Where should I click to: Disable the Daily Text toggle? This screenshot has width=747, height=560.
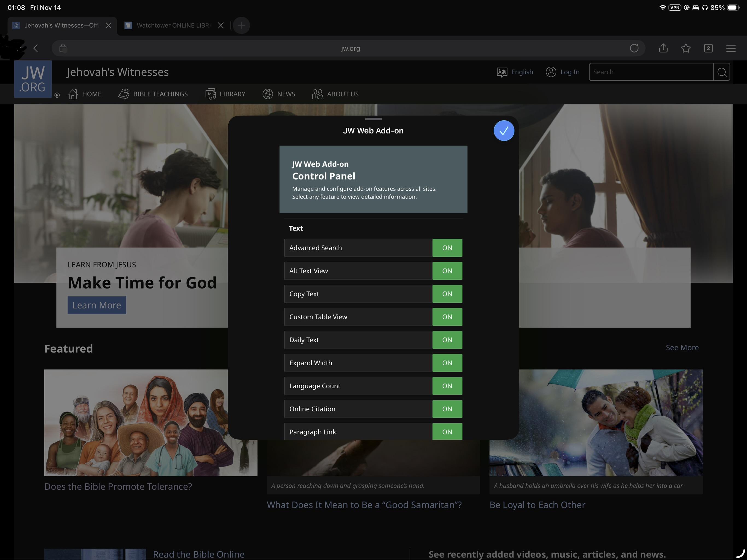click(x=447, y=340)
